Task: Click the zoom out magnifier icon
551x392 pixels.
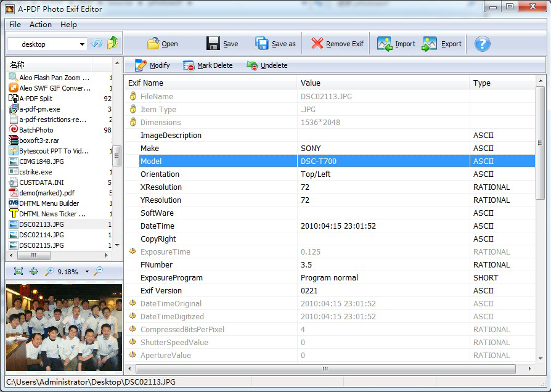Action: (x=99, y=271)
